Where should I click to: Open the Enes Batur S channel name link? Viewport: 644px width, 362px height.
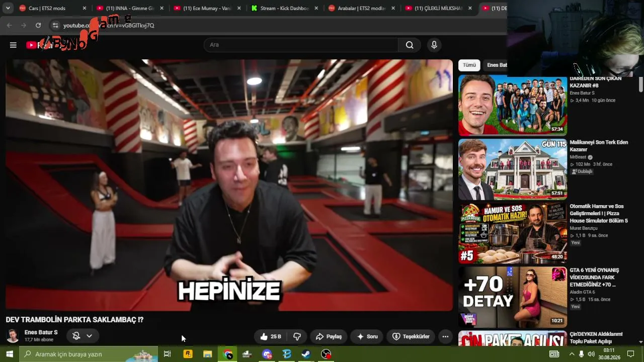point(41,332)
